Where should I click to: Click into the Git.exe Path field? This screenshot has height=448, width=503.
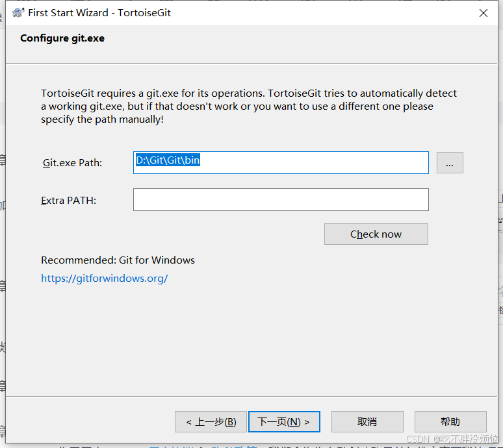pos(281,162)
